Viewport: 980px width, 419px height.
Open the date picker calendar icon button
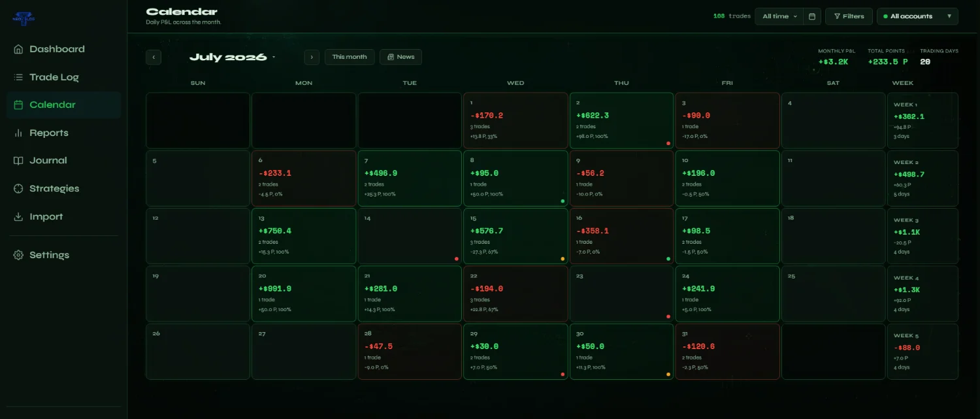pyautogui.click(x=812, y=16)
